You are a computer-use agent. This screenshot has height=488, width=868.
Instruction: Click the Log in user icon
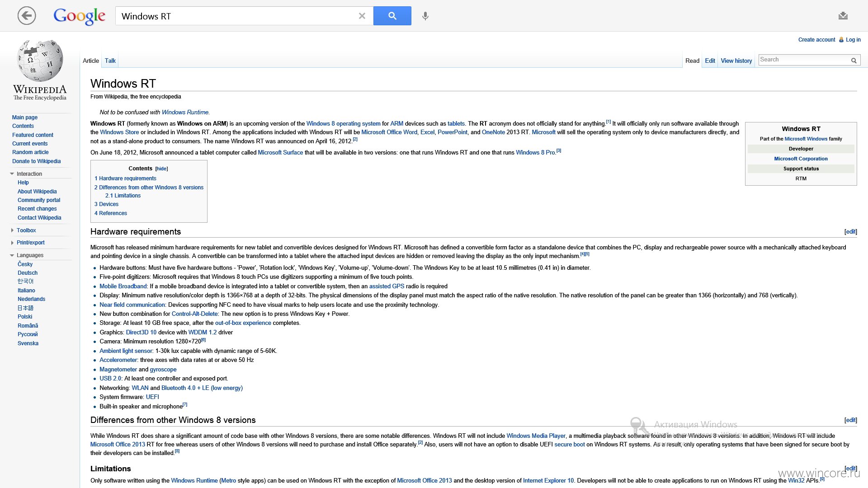coord(841,40)
